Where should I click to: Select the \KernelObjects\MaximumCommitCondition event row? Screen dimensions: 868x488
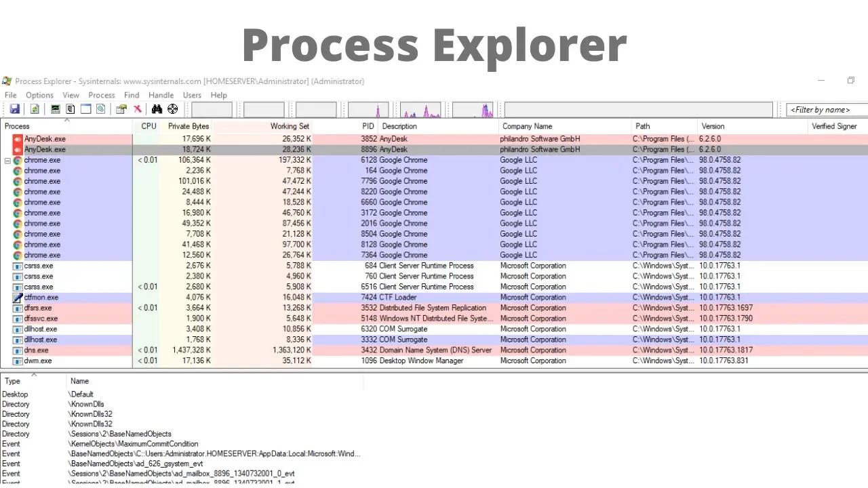(x=182, y=444)
